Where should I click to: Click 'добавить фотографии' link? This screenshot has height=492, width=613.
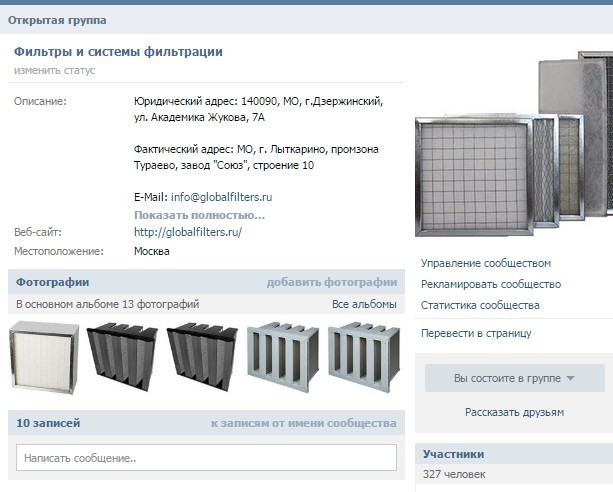[x=332, y=282]
